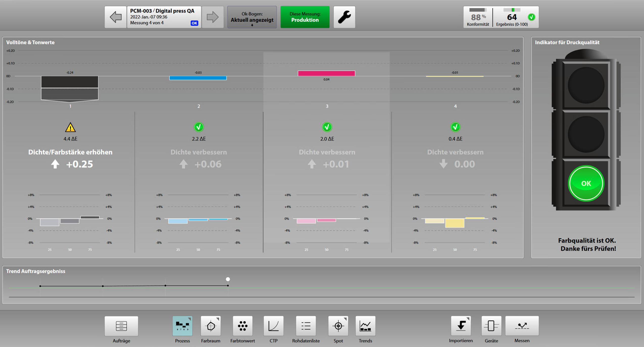Click the green OK traffic light

pyautogui.click(x=586, y=183)
